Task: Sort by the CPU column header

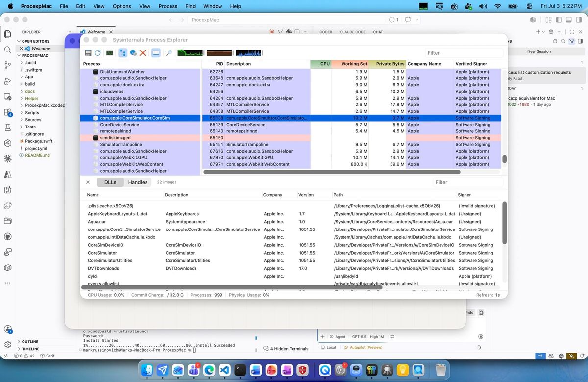Action: pos(321,64)
